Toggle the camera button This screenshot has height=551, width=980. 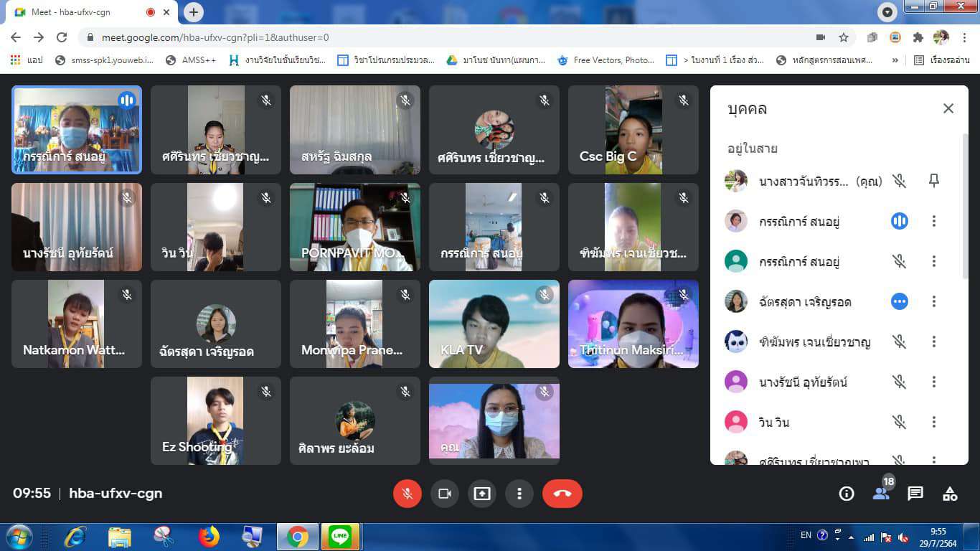(445, 494)
